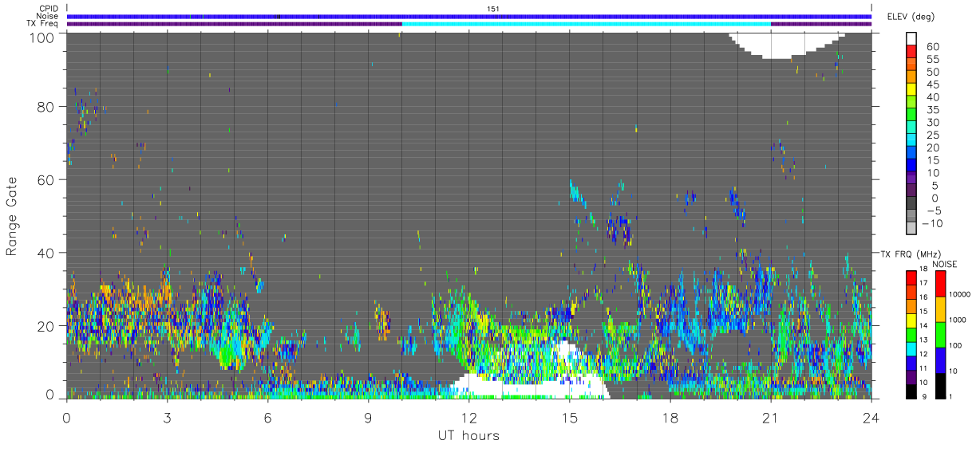This screenshot has width=980, height=452.
Task: Click the 'ELEV (deg)' colorbar title
Action: click(911, 17)
